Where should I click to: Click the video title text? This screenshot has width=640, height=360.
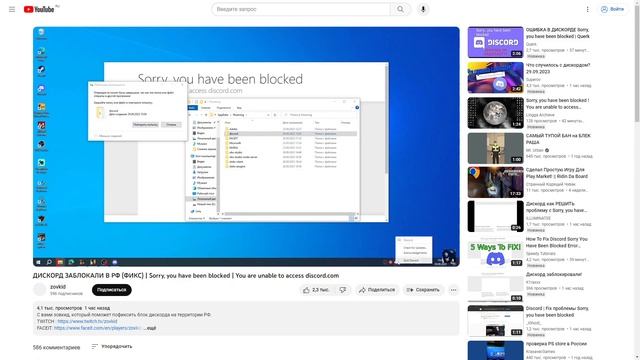point(186,276)
